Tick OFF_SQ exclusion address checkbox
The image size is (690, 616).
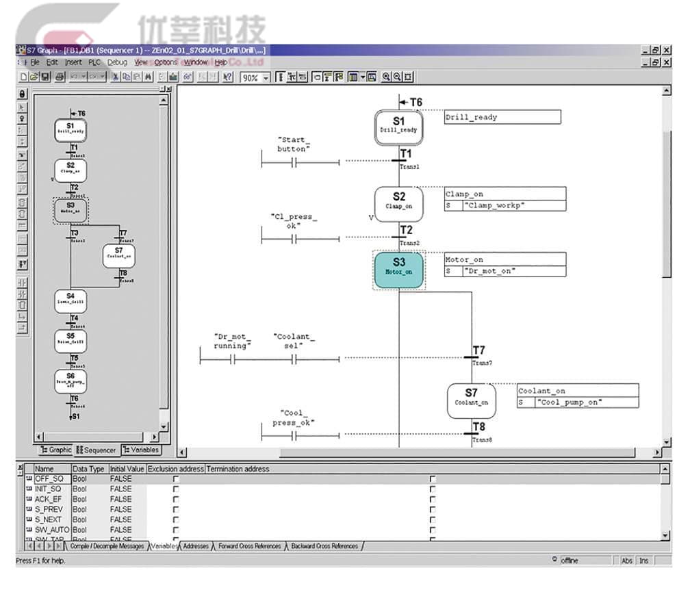coord(176,479)
